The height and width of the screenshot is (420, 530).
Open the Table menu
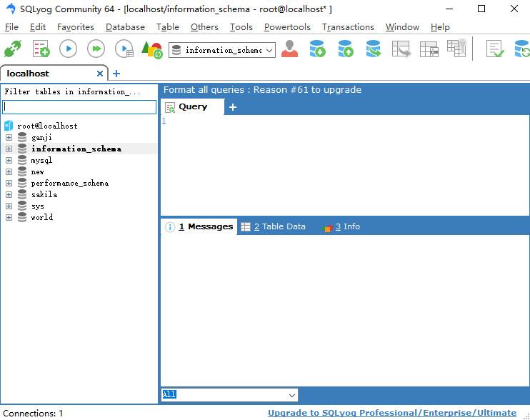[x=167, y=27]
